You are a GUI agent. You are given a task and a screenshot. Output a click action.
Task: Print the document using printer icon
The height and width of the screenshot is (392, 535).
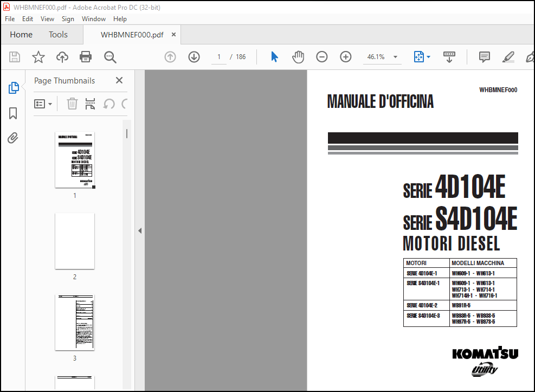[86, 57]
